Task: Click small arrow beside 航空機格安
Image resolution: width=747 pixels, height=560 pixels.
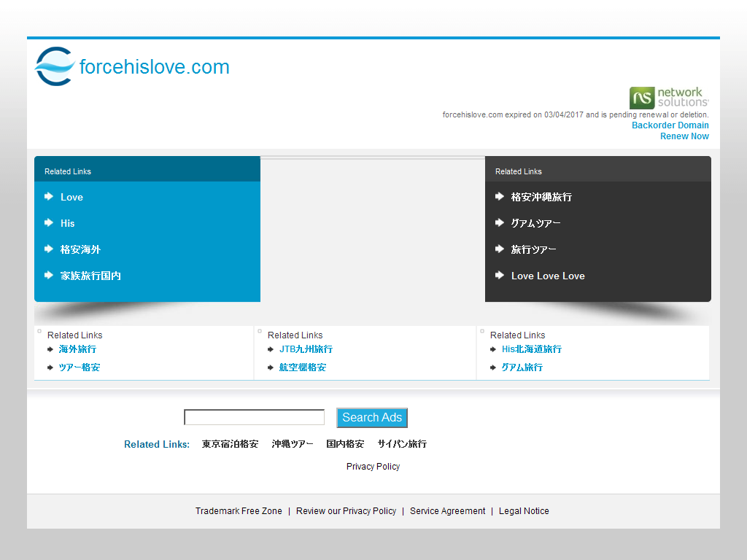Action: pyautogui.click(x=271, y=367)
